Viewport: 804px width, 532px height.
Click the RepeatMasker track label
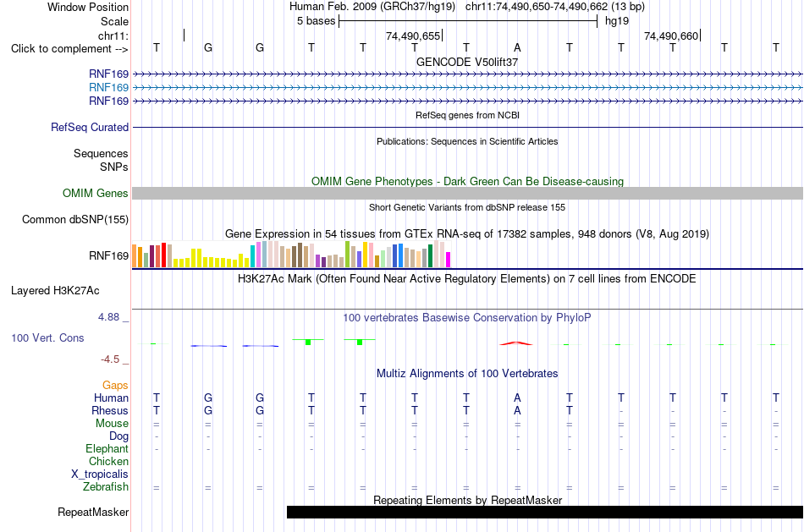click(x=93, y=512)
